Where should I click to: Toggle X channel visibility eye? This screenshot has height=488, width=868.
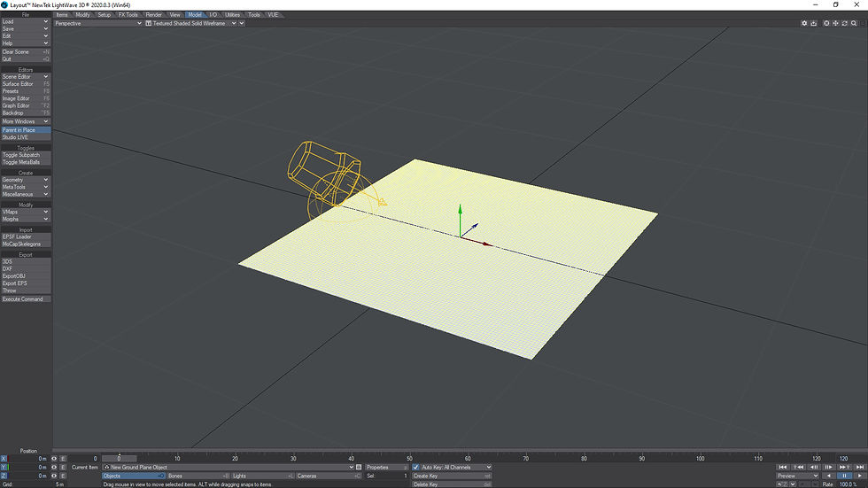[x=54, y=459]
